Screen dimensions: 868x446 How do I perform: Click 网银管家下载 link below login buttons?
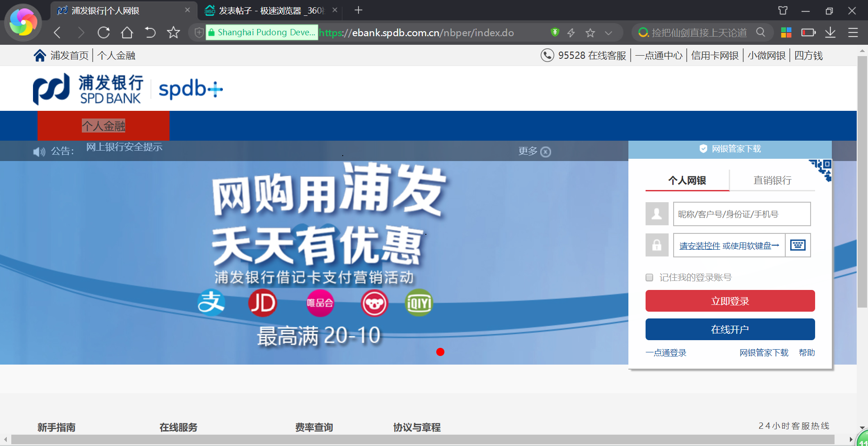[764, 352]
